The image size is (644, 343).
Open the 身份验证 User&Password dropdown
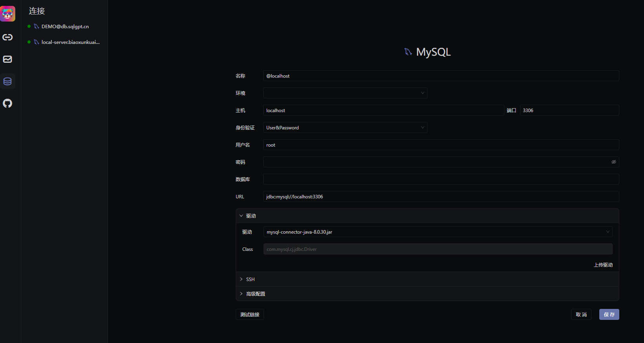(345, 127)
